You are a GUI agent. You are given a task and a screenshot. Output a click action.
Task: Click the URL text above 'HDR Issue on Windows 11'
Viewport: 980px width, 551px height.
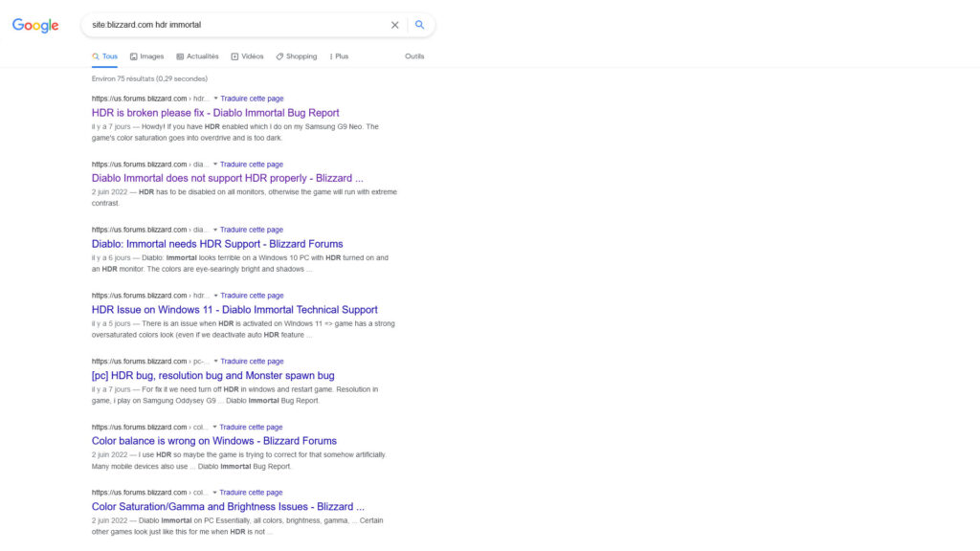pos(150,296)
